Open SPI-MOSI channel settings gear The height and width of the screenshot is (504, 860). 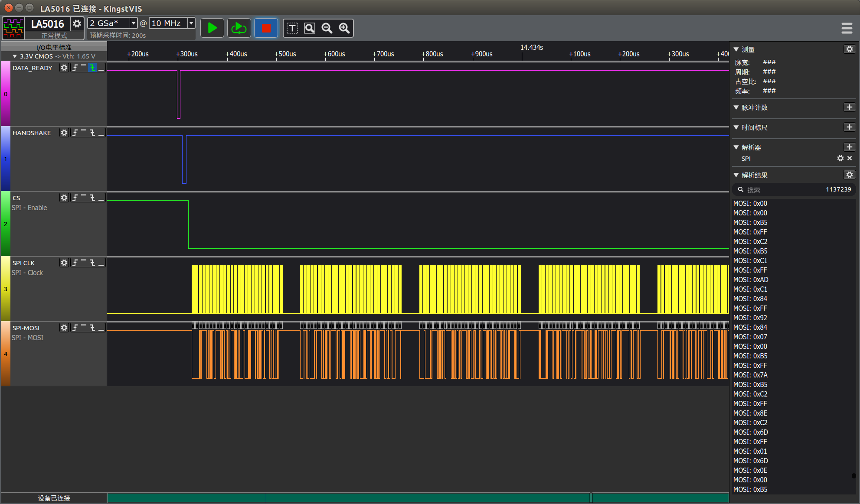pyautogui.click(x=64, y=328)
